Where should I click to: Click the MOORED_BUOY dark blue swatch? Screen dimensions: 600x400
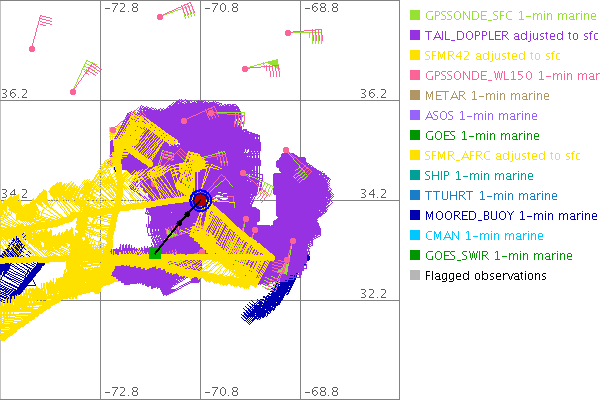[415, 216]
